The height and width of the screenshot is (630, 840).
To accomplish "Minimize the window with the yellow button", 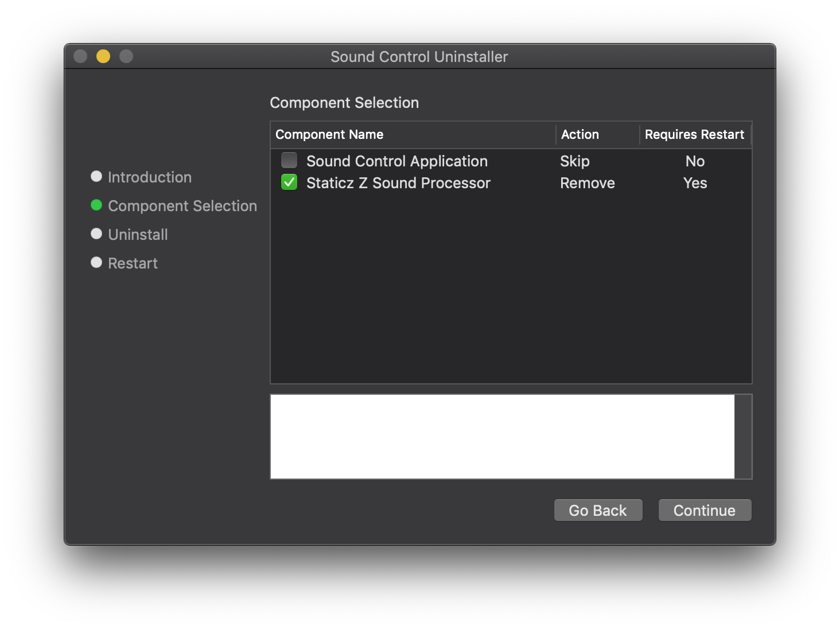I will 103,56.
